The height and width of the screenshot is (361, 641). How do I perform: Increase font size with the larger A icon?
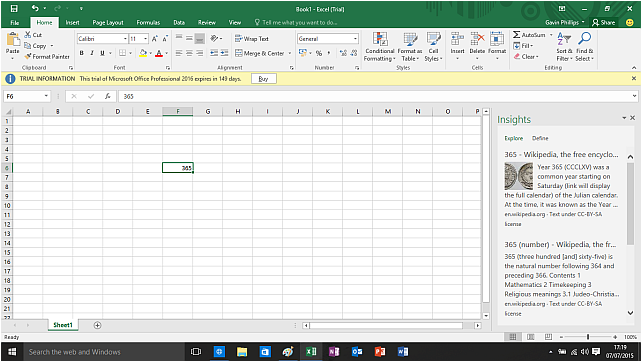pyautogui.click(x=155, y=39)
